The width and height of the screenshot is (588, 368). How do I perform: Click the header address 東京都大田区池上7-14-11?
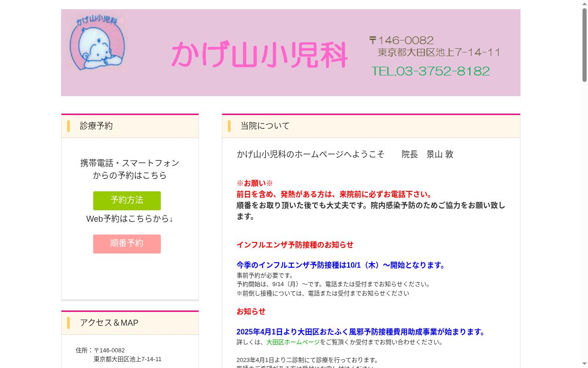pyautogui.click(x=439, y=52)
